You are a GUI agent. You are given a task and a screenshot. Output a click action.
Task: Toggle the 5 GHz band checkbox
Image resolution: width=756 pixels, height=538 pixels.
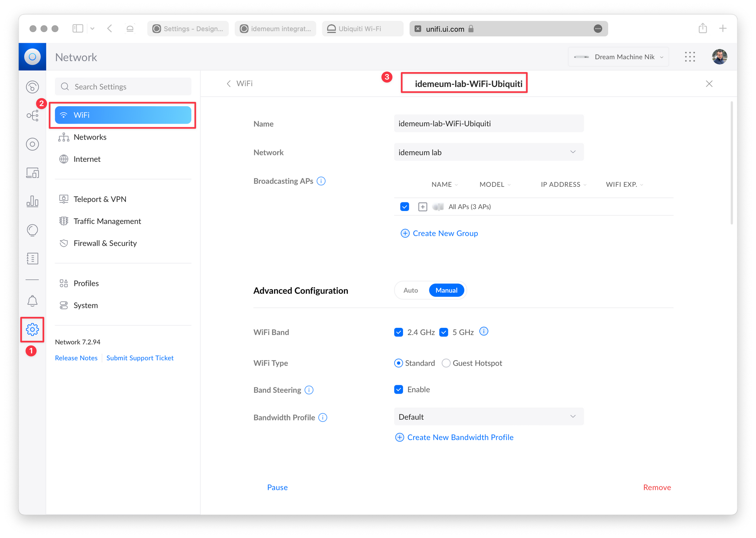(x=444, y=332)
